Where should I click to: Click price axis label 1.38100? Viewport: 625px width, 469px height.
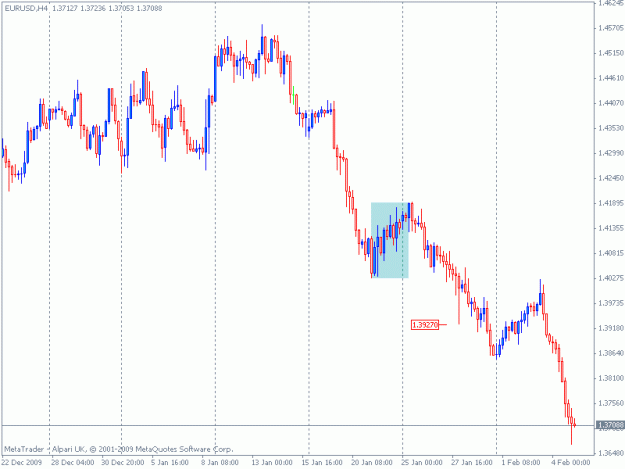(611, 378)
